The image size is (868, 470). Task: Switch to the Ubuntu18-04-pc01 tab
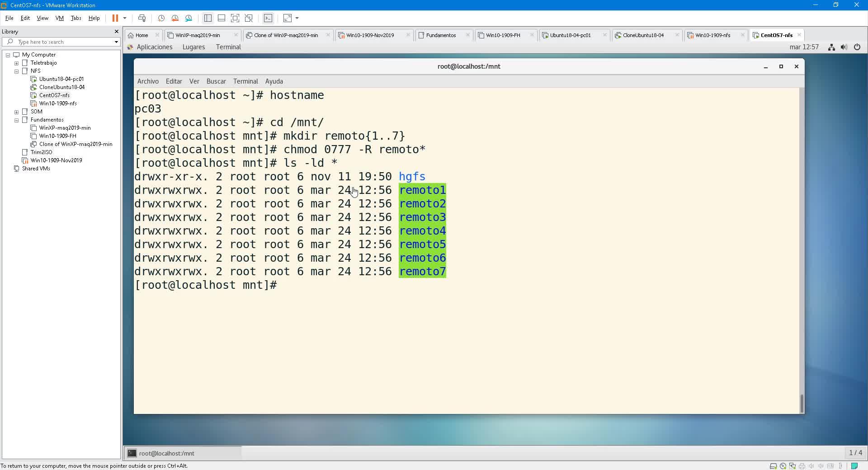570,35
